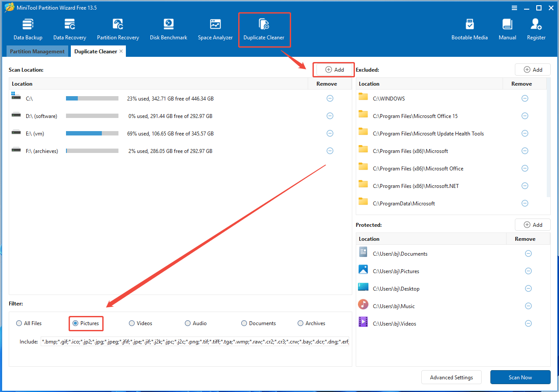This screenshot has width=559, height=392.
Task: Open the Manual
Action: pos(507,28)
